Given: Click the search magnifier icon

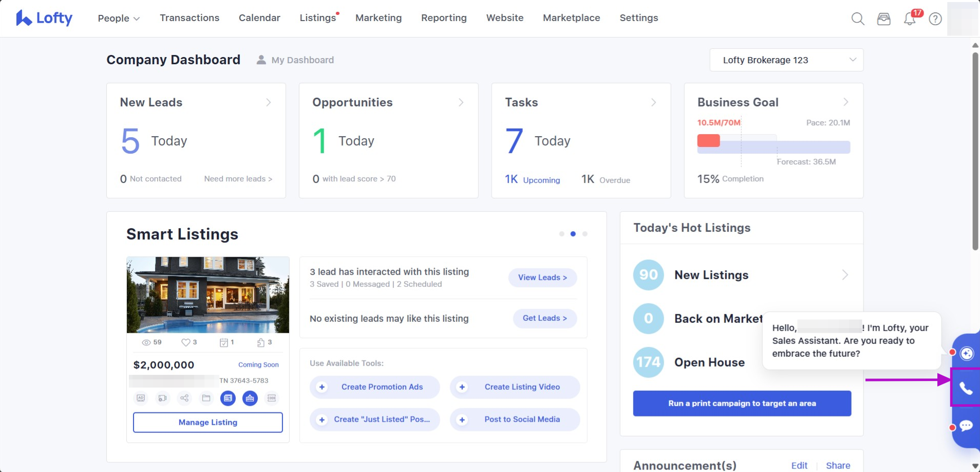Looking at the screenshot, I should click(857, 19).
